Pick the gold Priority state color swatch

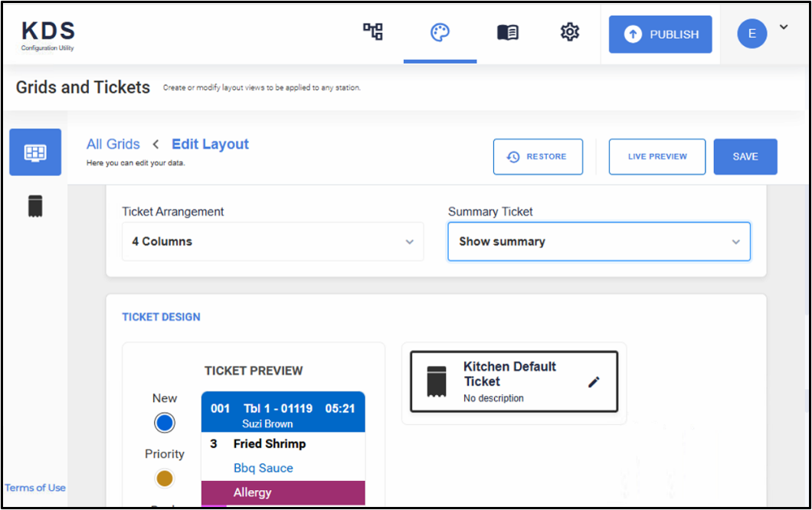(x=165, y=479)
